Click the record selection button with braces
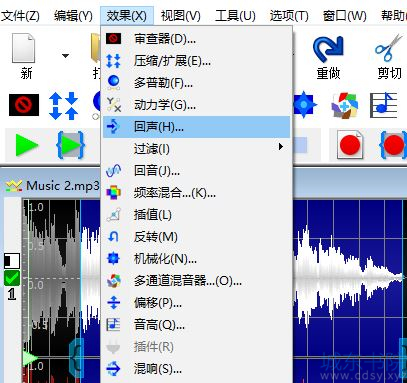The height and width of the screenshot is (383, 407). (393, 145)
